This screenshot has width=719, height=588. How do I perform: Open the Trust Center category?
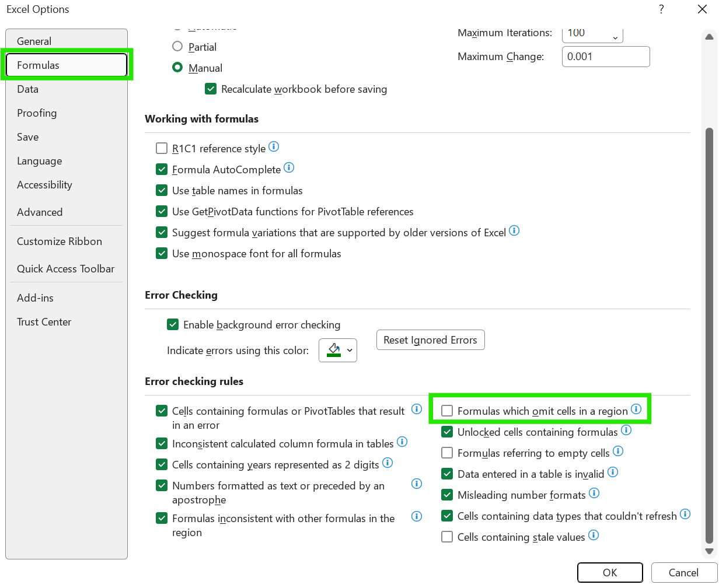pyautogui.click(x=44, y=322)
